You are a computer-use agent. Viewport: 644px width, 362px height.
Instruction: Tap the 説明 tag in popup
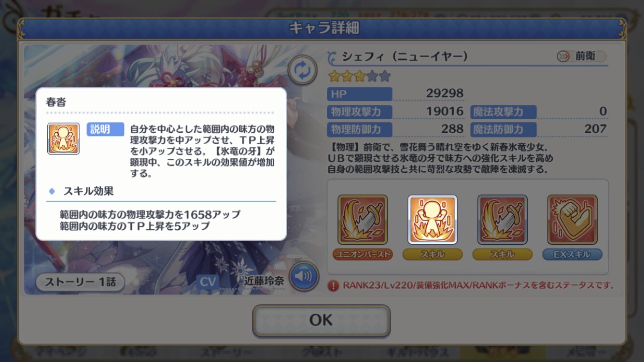coord(105,129)
